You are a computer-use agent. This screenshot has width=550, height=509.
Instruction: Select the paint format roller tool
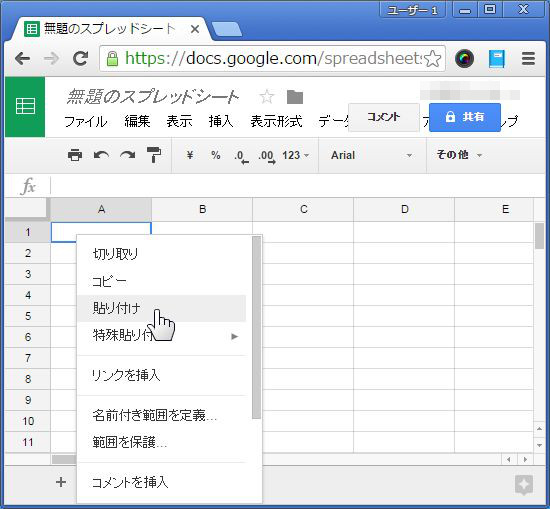pos(154,155)
